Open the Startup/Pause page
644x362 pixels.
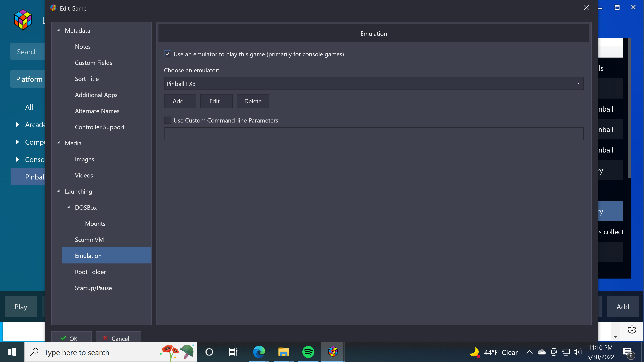(x=93, y=288)
